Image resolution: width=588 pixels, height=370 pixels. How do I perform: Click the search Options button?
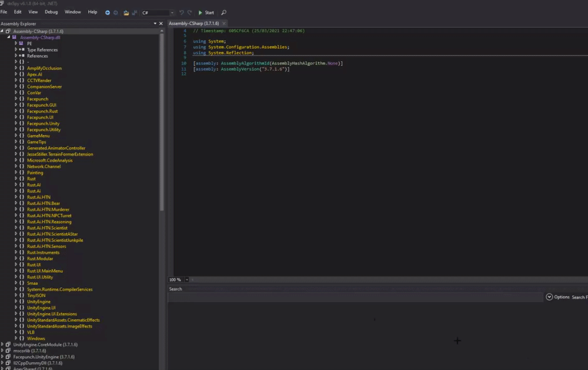point(558,297)
